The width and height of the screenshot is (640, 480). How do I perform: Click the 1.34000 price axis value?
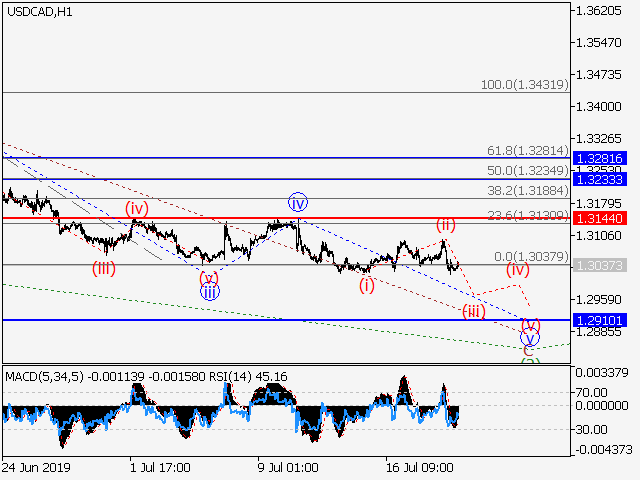pos(598,107)
